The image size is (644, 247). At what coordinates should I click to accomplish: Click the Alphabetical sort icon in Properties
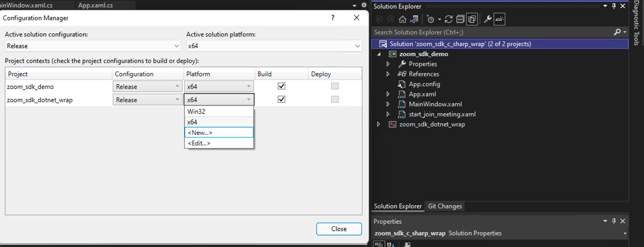pos(390,244)
